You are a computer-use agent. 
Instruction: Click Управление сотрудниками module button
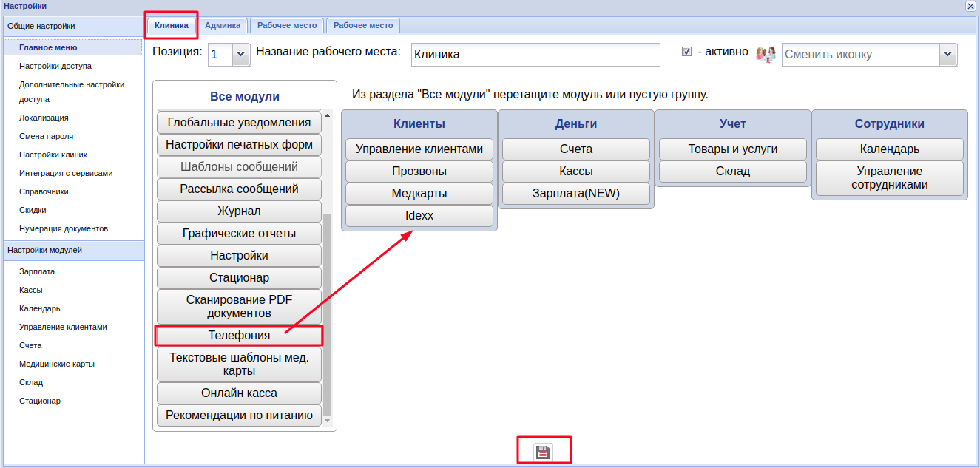click(889, 178)
